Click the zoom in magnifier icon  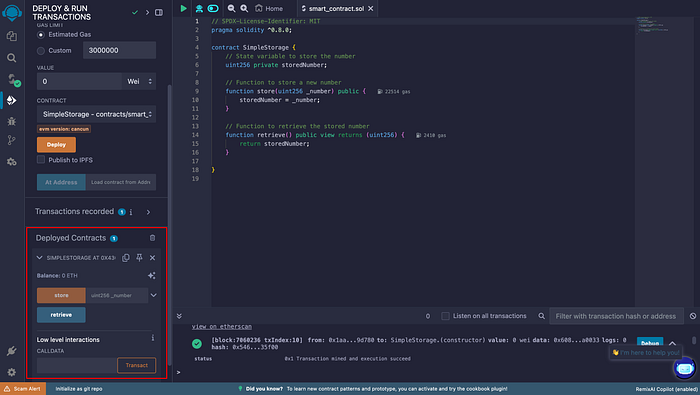pyautogui.click(x=244, y=8)
